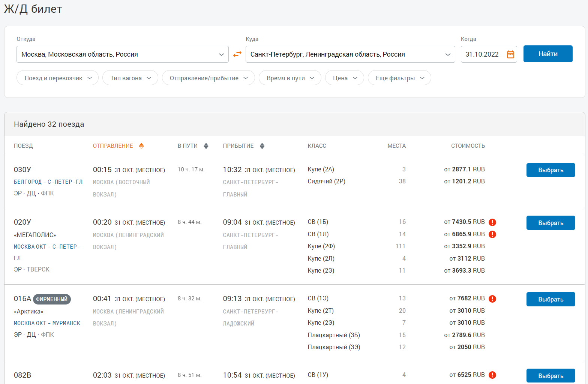Image resolution: width=588 pixels, height=384 pixels.
Task: Select СВ (1Э) class row
Action: click(318, 298)
